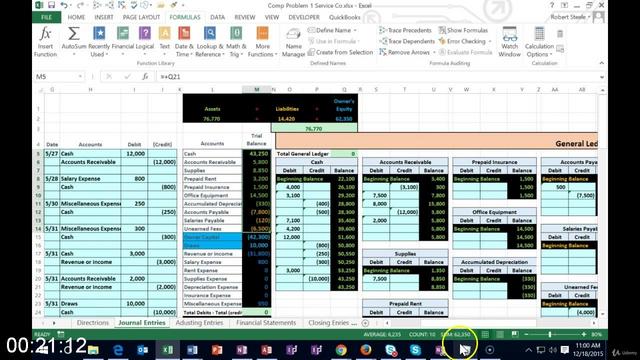Image resolution: width=640 pixels, height=360 pixels.
Task: Collapse the ribbon with the chevron
Action: click(x=602, y=63)
